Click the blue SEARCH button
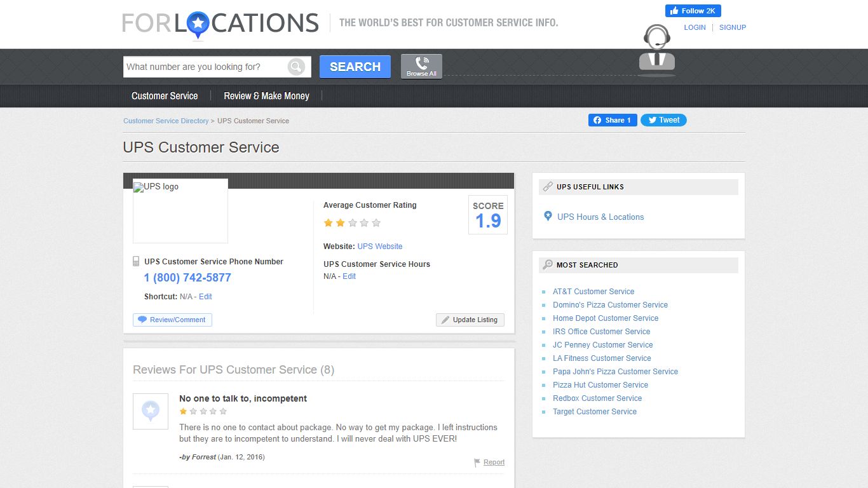The width and height of the screenshot is (868, 488). [355, 67]
